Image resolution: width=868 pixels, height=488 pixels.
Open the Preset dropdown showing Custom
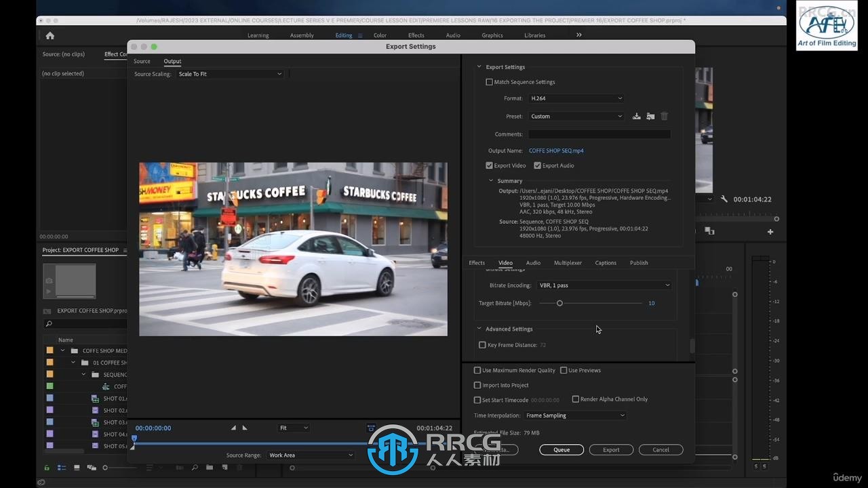(x=576, y=117)
